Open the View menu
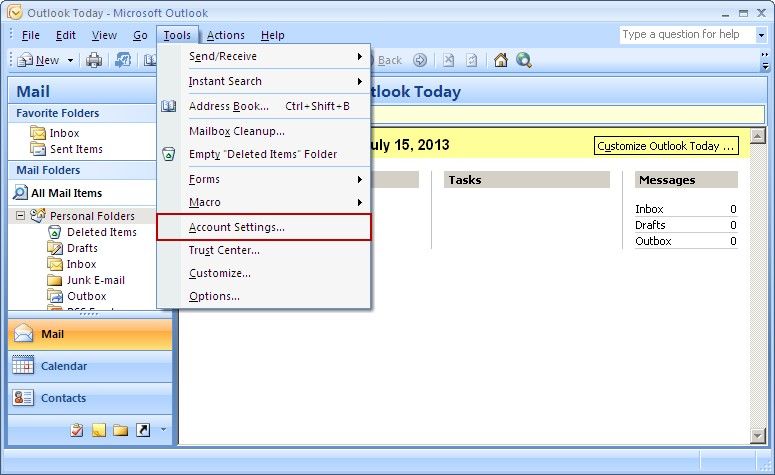 pyautogui.click(x=104, y=35)
